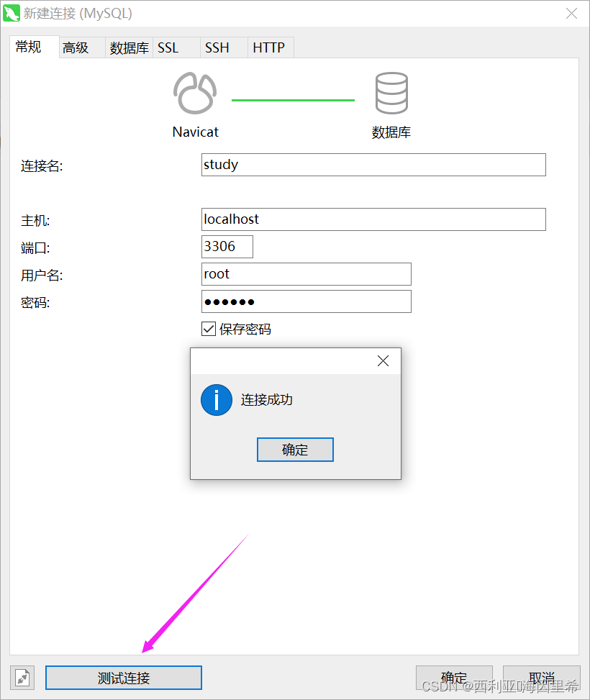Close the connection success message box
This screenshot has height=700, width=590.
[383, 360]
